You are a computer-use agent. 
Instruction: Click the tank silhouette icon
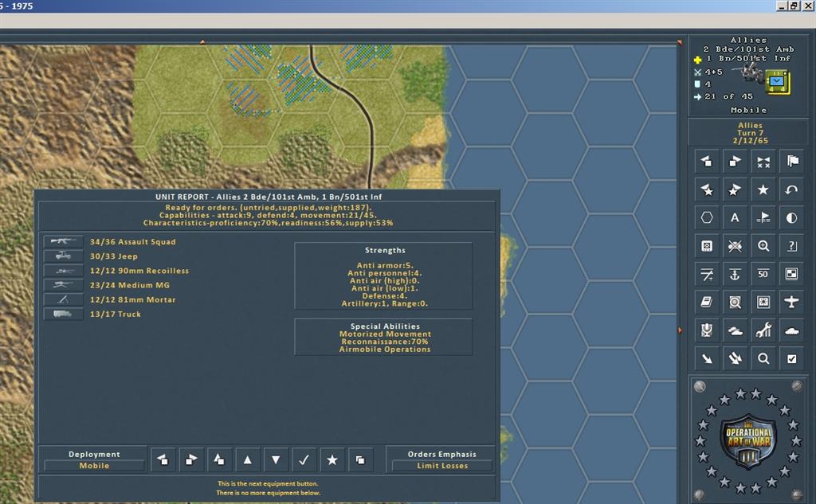tap(791, 330)
